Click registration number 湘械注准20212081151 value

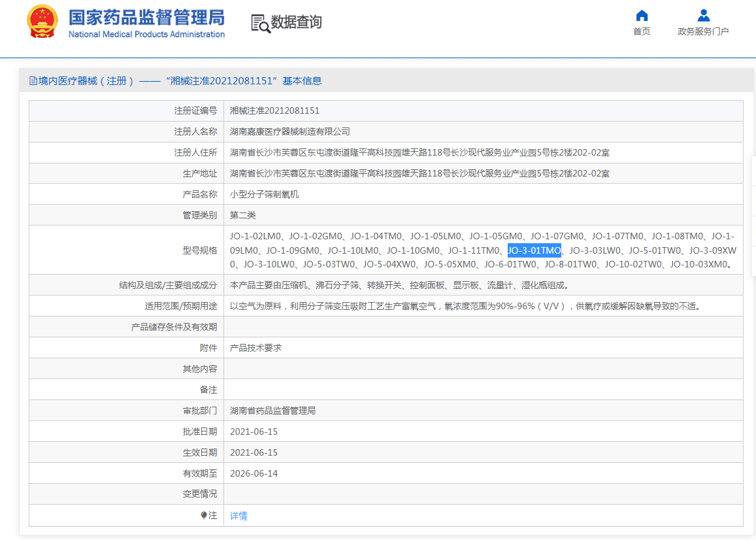[275, 110]
